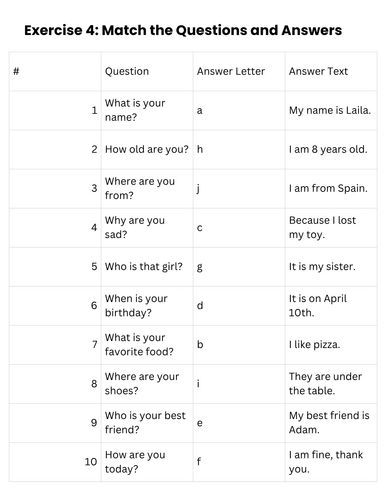Select 'My name is Laila.' answer text
This screenshot has width=386, height=500.
[x=330, y=110]
